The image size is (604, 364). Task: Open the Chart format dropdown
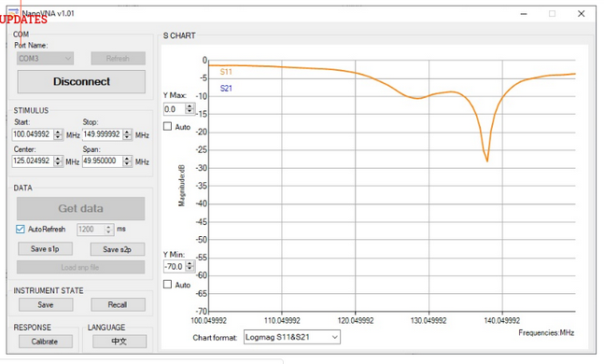[292, 337]
